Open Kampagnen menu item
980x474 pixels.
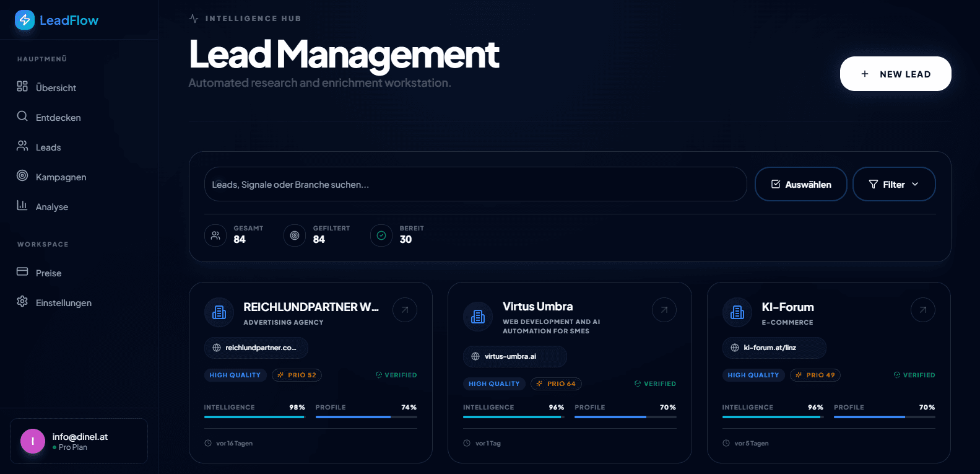click(79, 177)
